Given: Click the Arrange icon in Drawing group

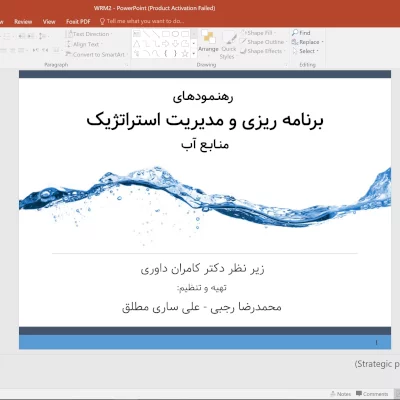Looking at the screenshot, I should tap(208, 37).
